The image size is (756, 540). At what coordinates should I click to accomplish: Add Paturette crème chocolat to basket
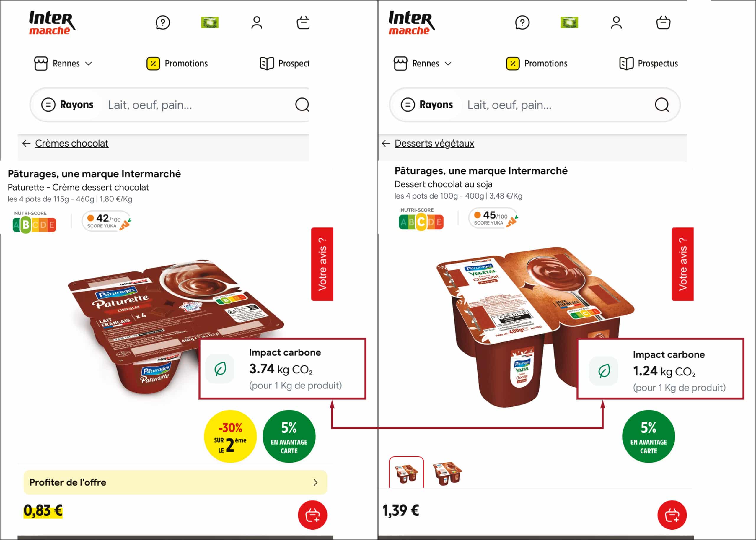pos(312,515)
